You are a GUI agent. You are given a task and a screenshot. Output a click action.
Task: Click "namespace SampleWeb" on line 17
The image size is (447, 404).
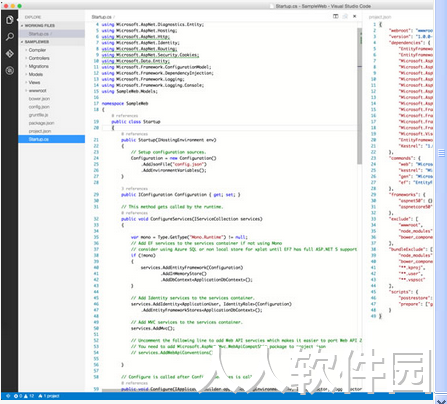(125, 103)
